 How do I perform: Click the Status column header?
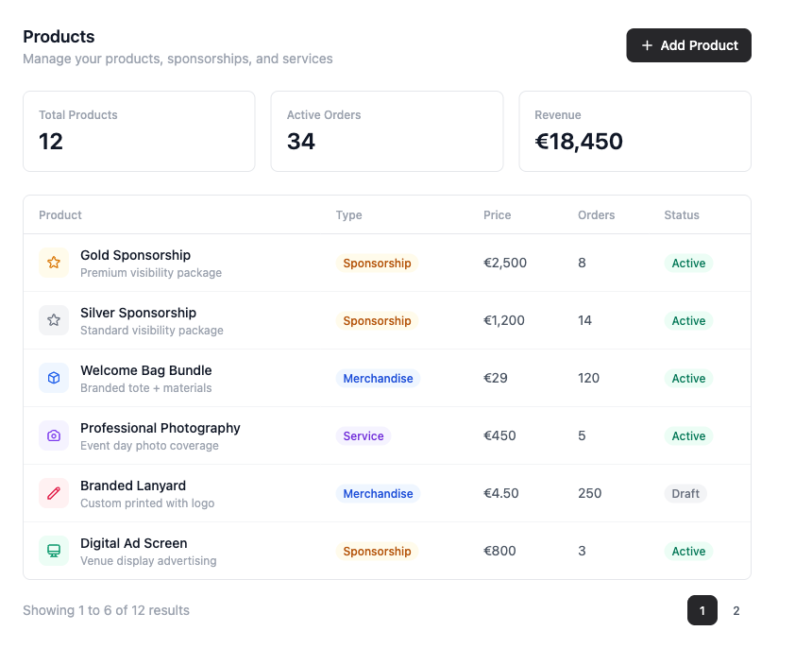pyautogui.click(x=681, y=215)
